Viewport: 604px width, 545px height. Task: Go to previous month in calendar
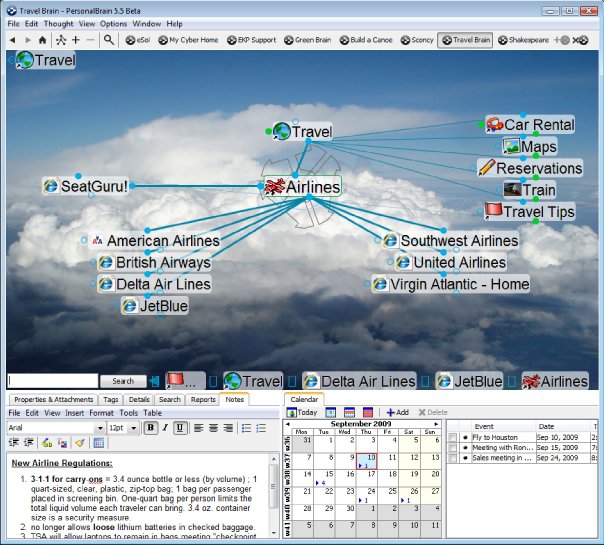tap(287, 424)
